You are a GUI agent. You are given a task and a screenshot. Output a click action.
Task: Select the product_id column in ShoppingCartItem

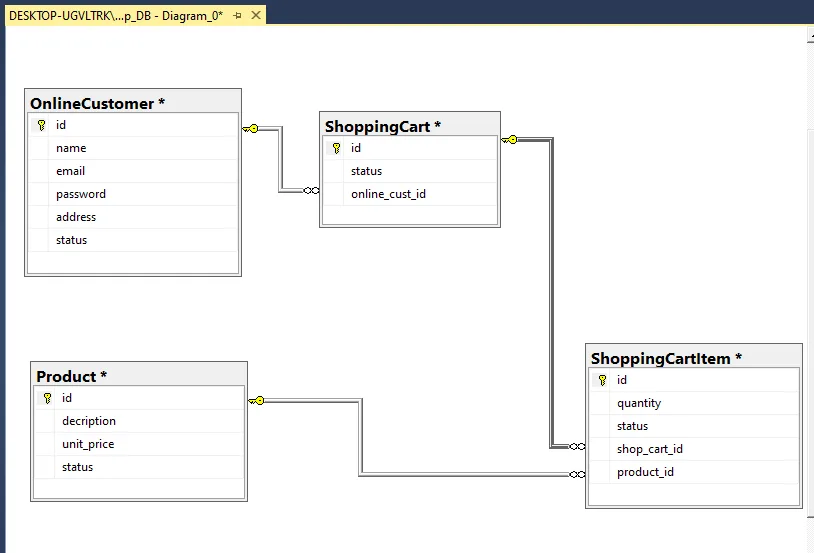click(x=695, y=472)
